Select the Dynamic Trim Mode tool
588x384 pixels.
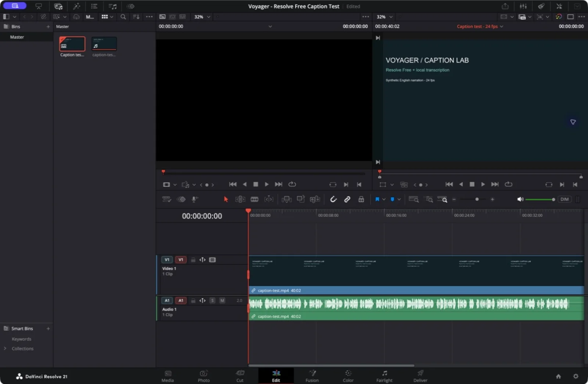269,199
